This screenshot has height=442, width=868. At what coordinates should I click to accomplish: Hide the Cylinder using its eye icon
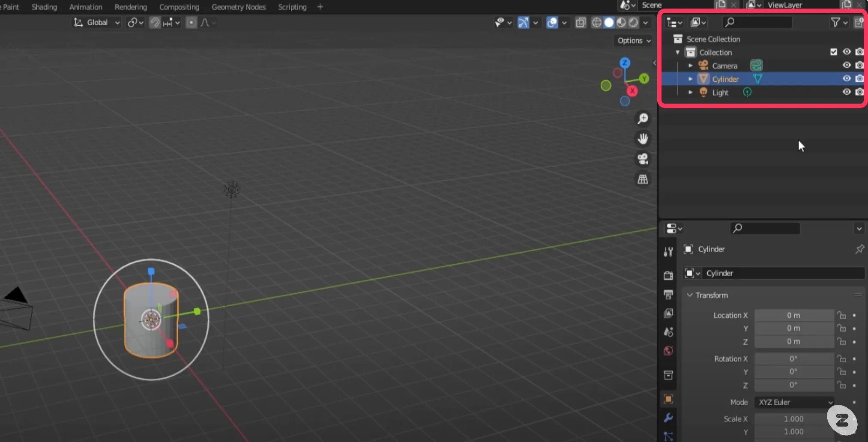coord(847,78)
